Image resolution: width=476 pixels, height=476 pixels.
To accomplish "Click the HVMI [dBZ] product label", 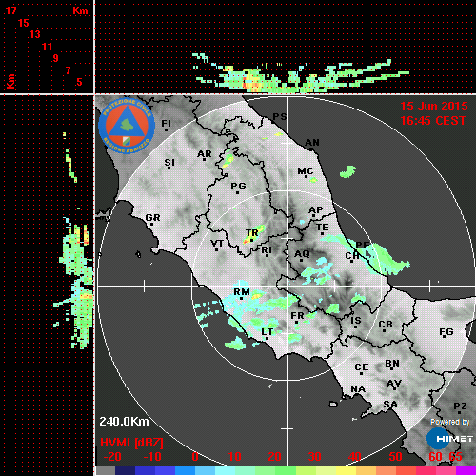I will [x=131, y=443].
